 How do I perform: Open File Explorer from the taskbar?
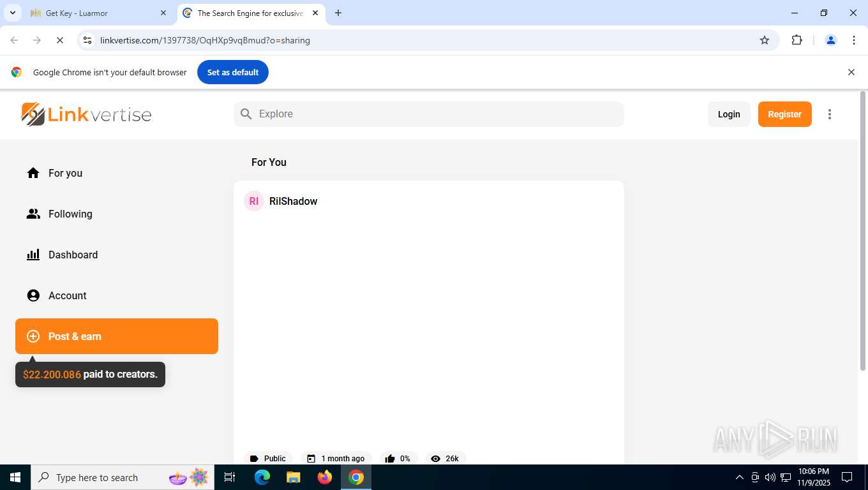tap(294, 477)
